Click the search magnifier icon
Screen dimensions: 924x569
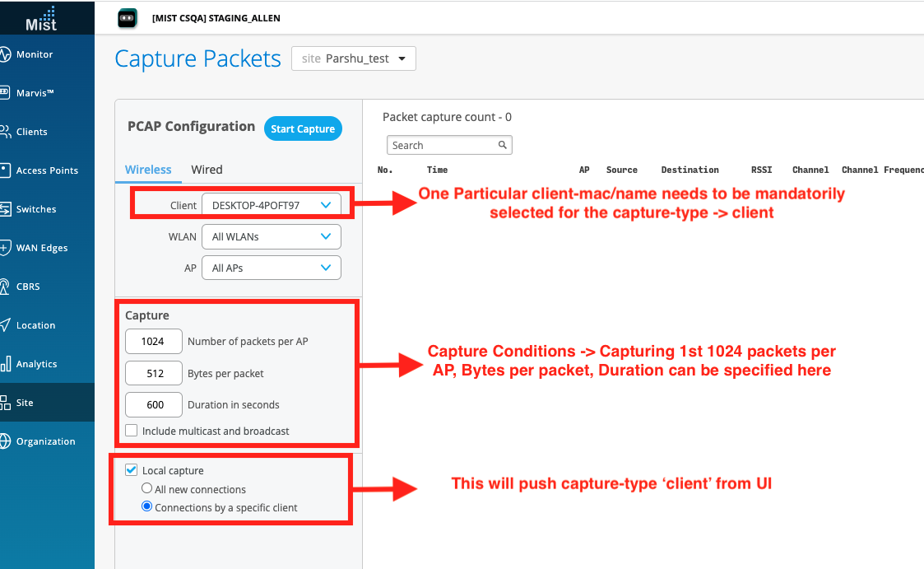pyautogui.click(x=502, y=146)
